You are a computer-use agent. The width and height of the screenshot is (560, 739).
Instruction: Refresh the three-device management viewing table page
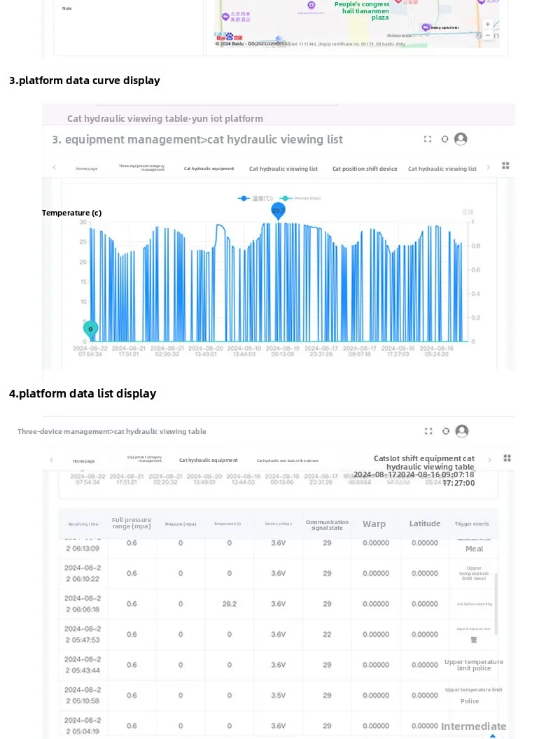(x=445, y=431)
